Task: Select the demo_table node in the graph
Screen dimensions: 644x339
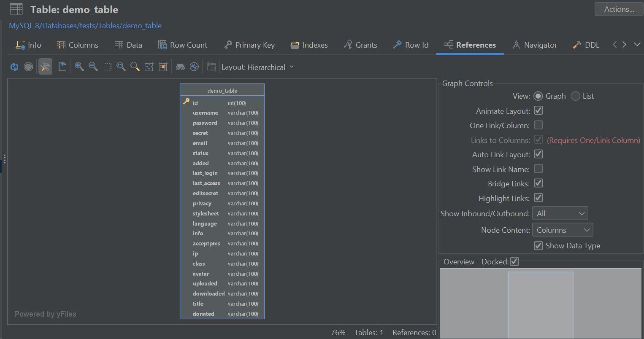Action: click(x=222, y=90)
